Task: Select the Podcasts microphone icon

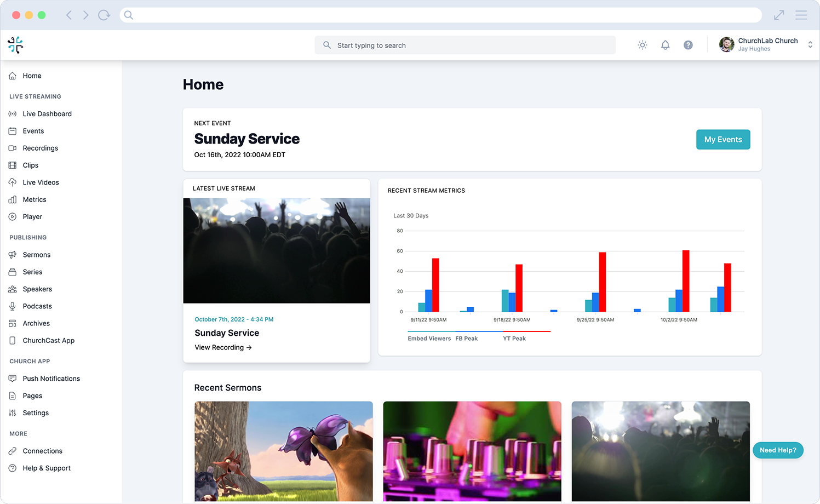Action: tap(13, 306)
